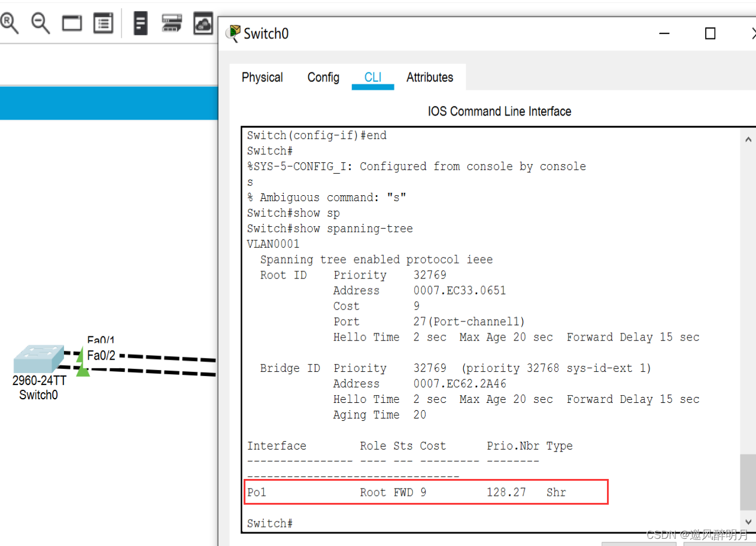Screen dimensions: 756x546
Task: Open the drawing palette window icon
Action: 72,24
